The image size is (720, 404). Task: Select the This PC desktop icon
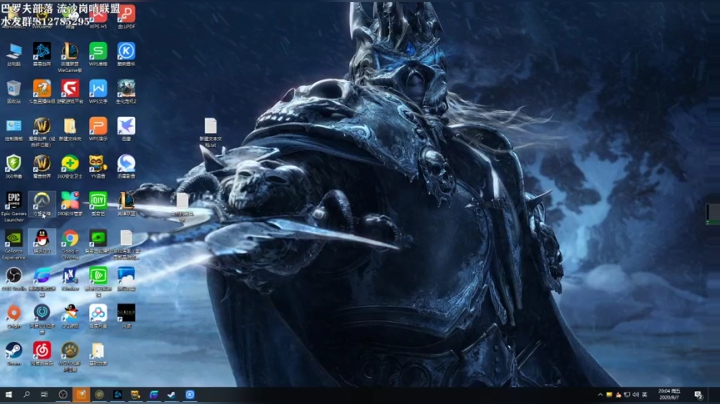pos(14,54)
